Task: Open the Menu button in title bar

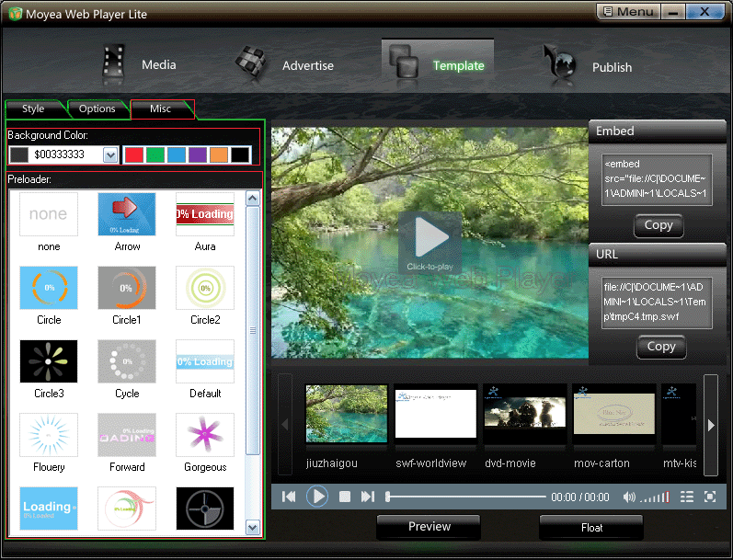Action: (x=629, y=12)
